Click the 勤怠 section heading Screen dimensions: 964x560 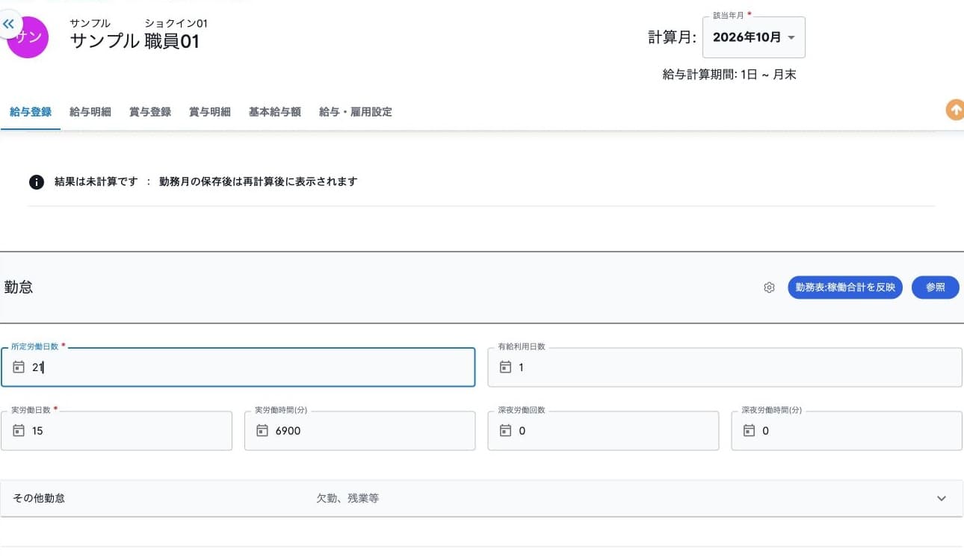tap(19, 287)
